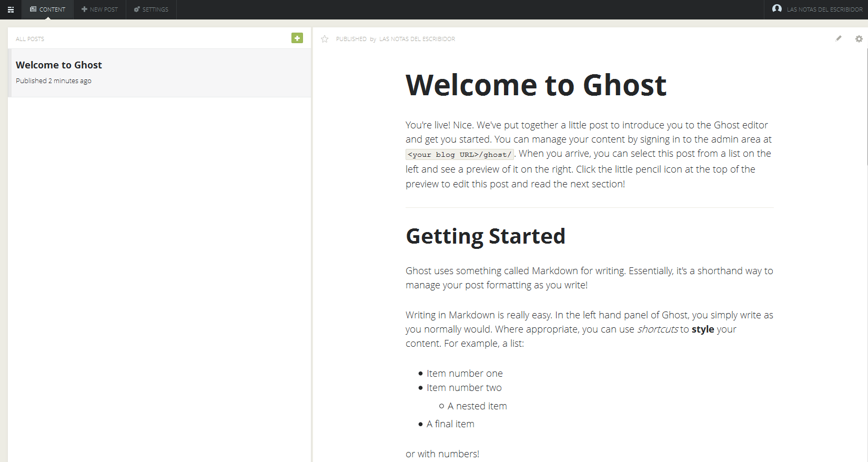Click the Getting Started heading
The image size is (868, 462).
coord(486,236)
